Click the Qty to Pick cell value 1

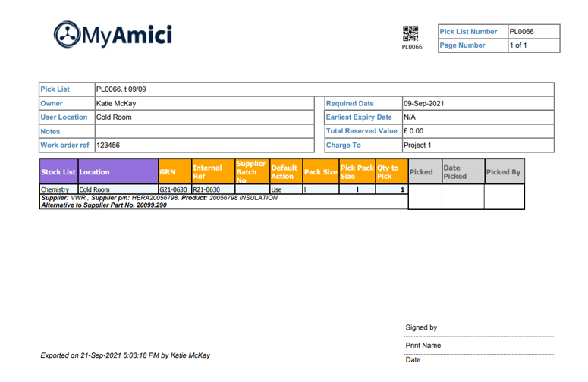[391, 189]
